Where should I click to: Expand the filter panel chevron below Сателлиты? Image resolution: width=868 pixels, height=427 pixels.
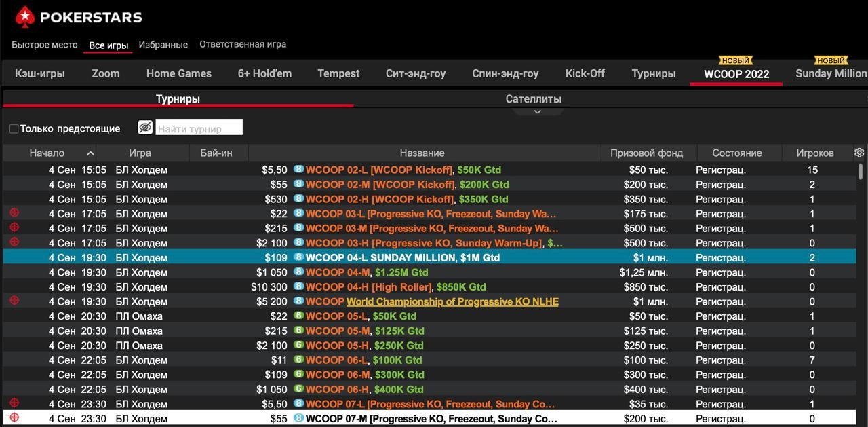coord(537,111)
